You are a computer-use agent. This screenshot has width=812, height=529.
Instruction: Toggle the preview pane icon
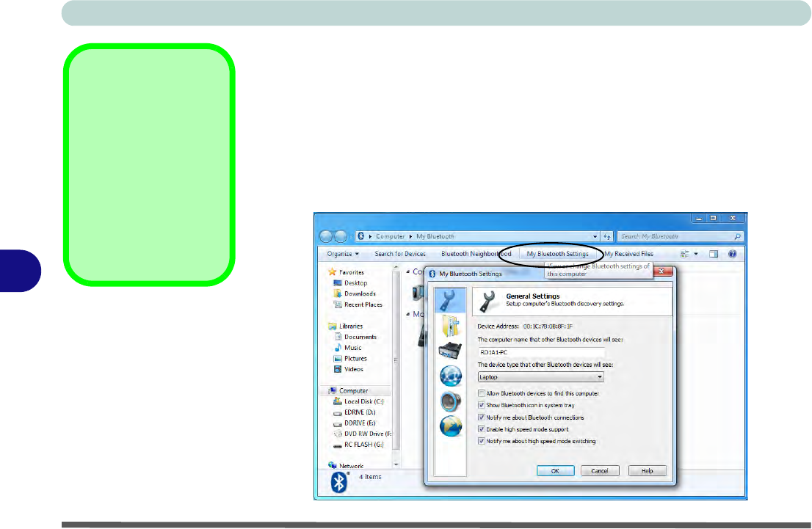[714, 254]
